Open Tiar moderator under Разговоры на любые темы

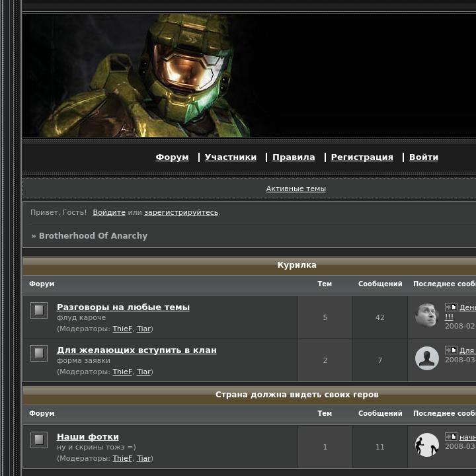(x=144, y=329)
